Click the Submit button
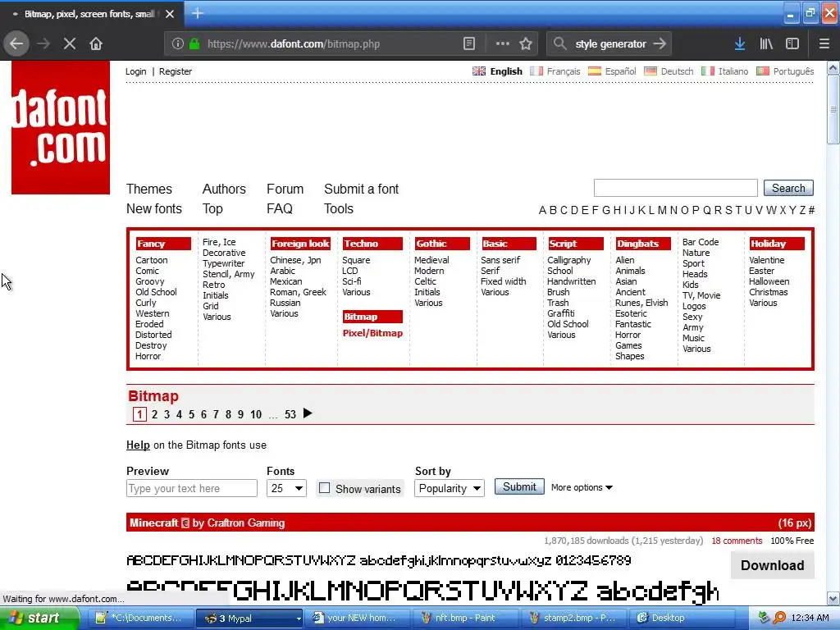Image resolution: width=840 pixels, height=630 pixels. pyautogui.click(x=519, y=487)
